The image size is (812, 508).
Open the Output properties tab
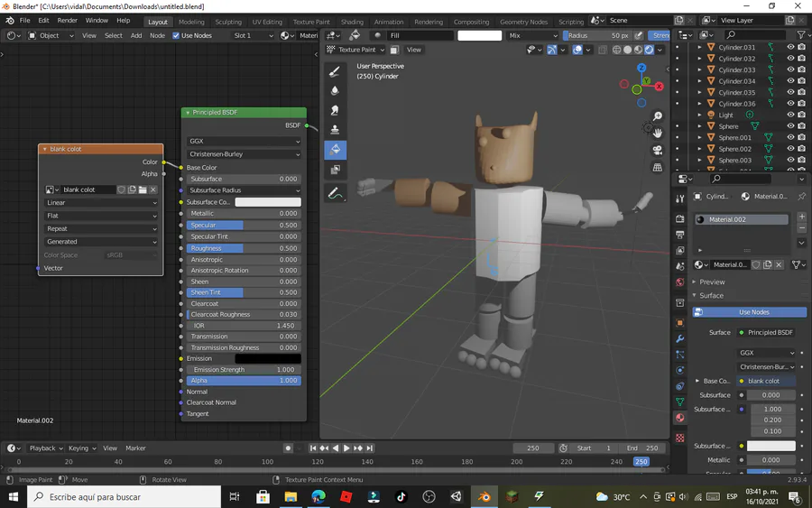click(x=680, y=235)
